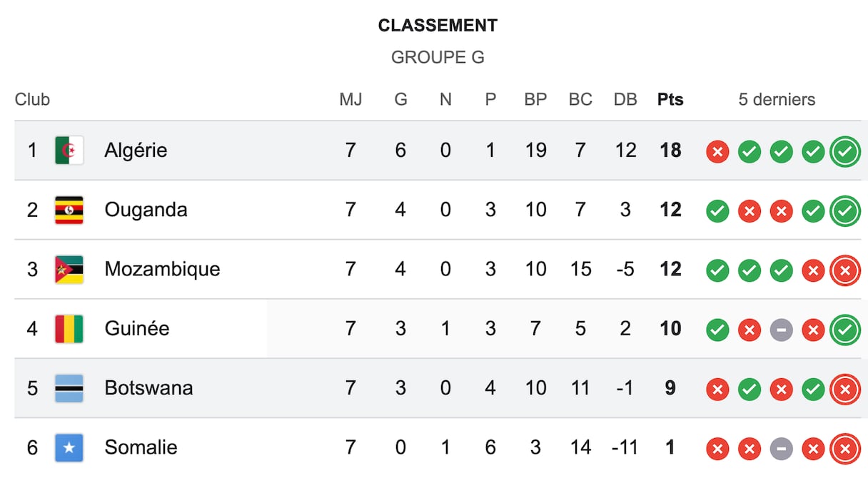Open the Algérie team link

click(x=136, y=151)
